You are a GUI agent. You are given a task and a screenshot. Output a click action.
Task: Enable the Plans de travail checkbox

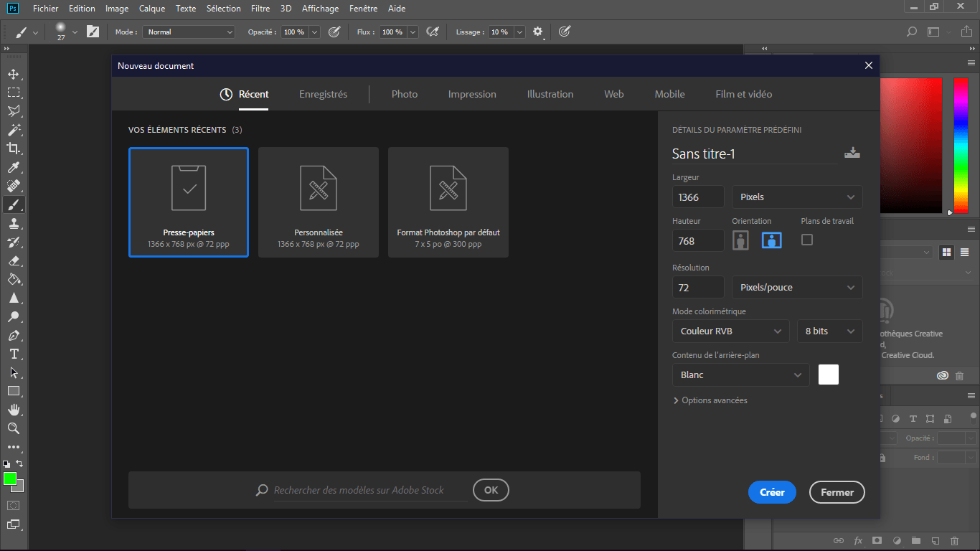(x=807, y=240)
